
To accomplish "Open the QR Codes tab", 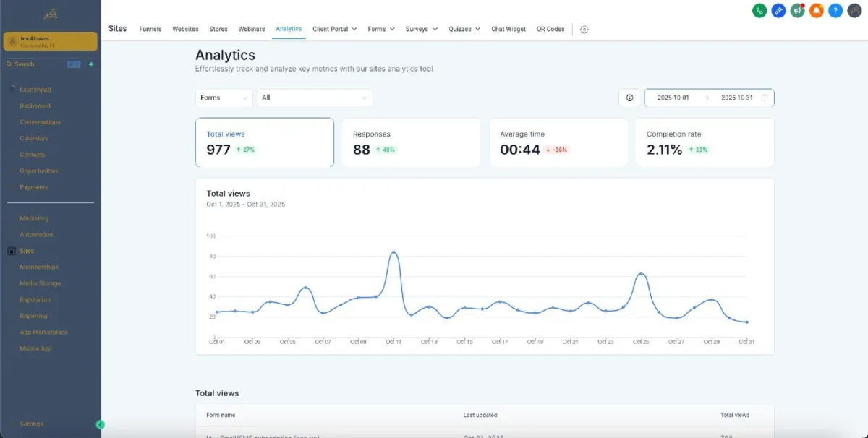I will click(x=550, y=29).
